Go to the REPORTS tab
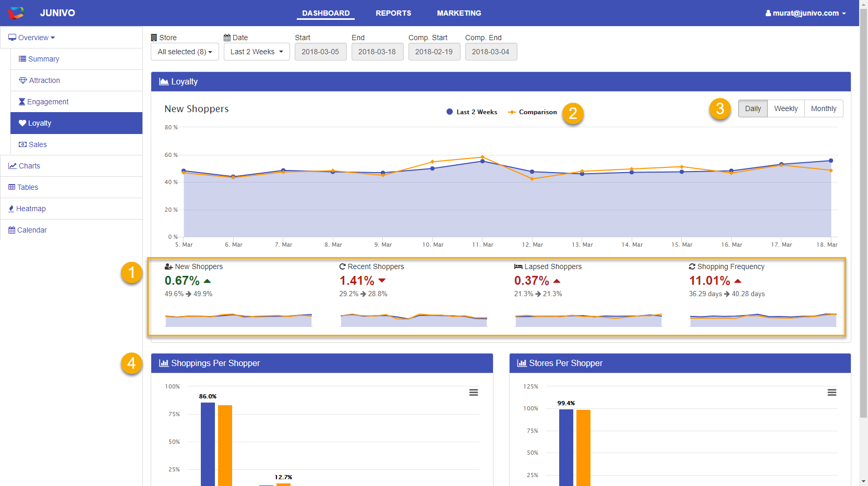 coord(393,13)
